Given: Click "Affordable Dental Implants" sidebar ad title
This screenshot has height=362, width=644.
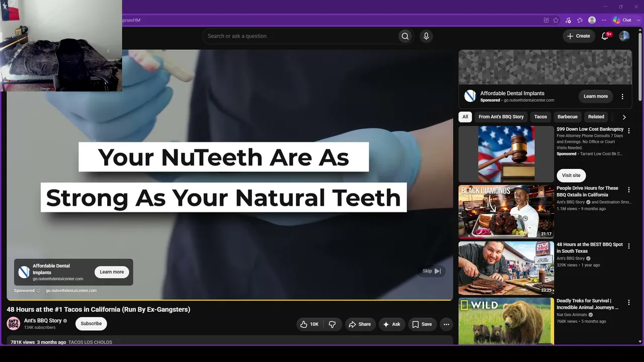Looking at the screenshot, I should pos(512,94).
